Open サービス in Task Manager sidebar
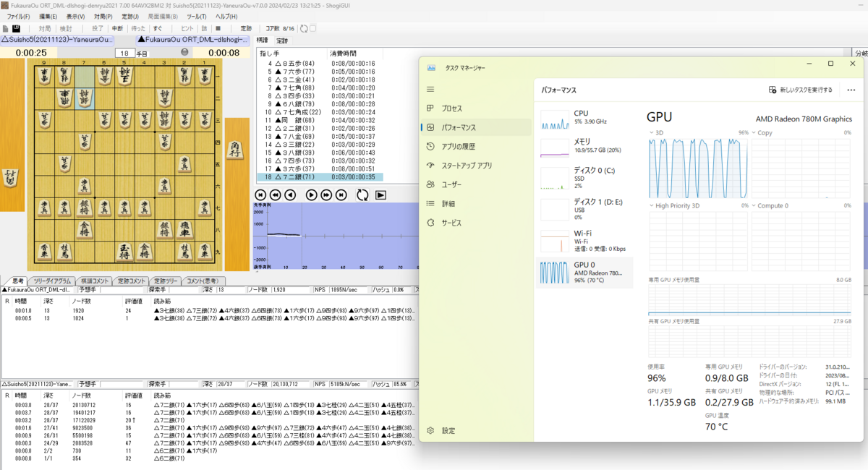This screenshot has height=470, width=868. [x=476, y=223]
